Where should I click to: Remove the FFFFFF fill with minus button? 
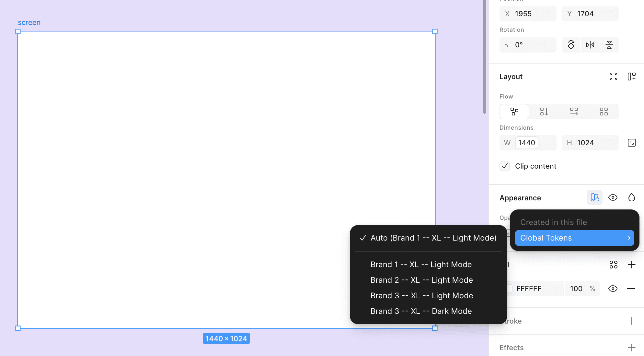tap(631, 289)
